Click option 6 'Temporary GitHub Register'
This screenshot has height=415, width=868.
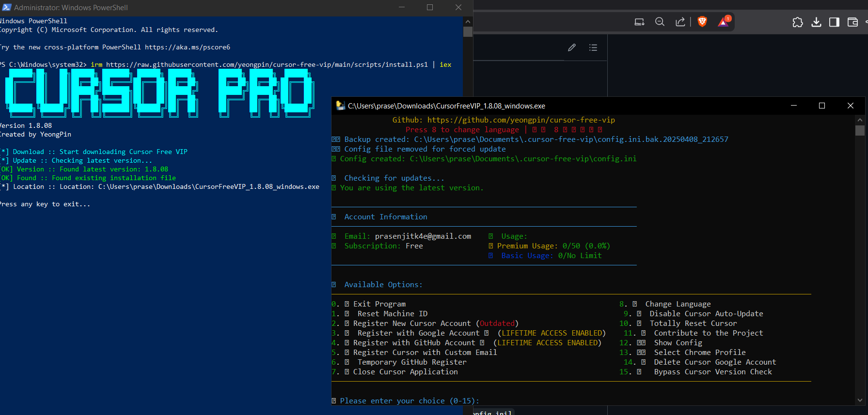coord(399,362)
